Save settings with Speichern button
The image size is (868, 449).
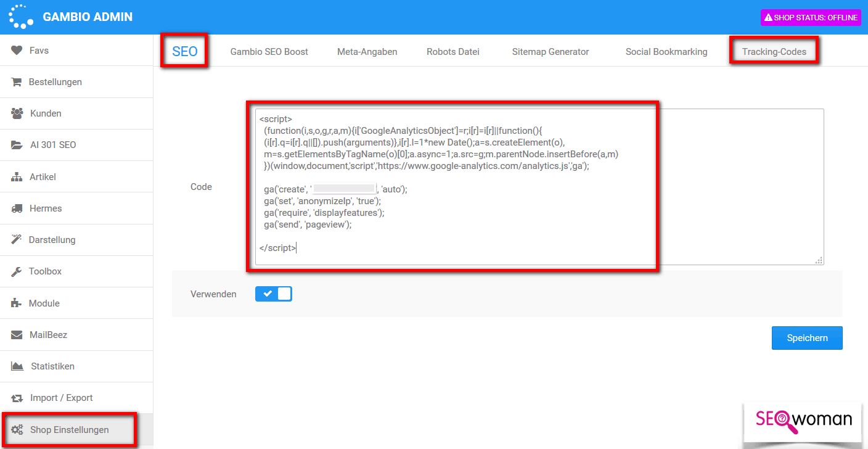click(x=807, y=338)
